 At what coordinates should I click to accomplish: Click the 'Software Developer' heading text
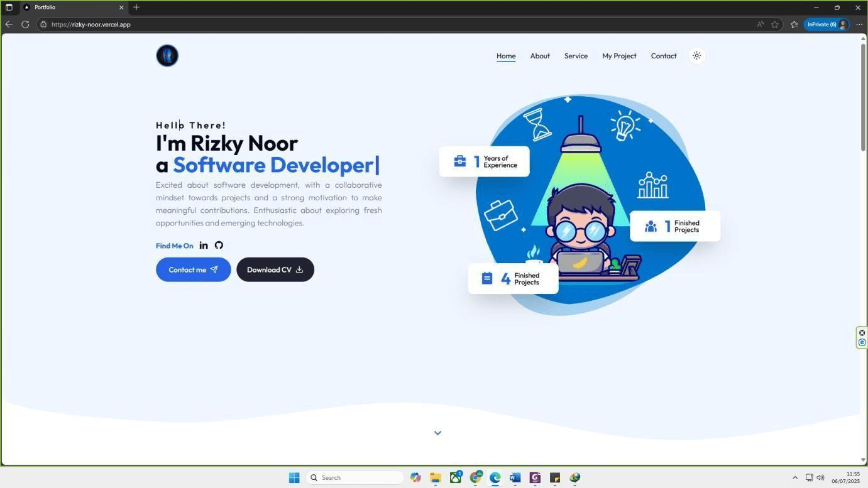point(273,165)
